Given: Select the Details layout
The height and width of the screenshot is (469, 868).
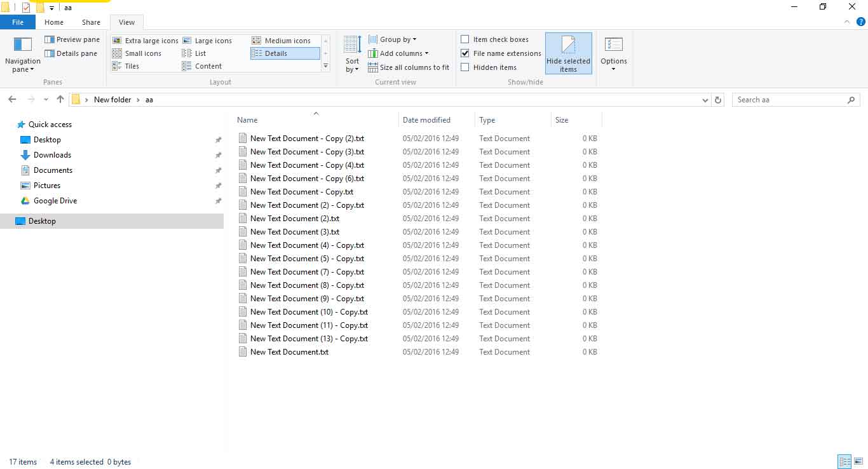Looking at the screenshot, I should [285, 53].
